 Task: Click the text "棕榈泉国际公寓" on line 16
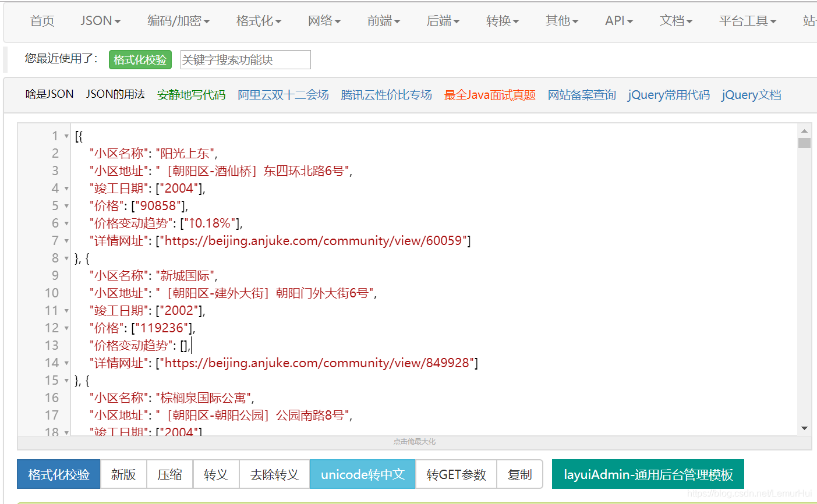(x=203, y=398)
